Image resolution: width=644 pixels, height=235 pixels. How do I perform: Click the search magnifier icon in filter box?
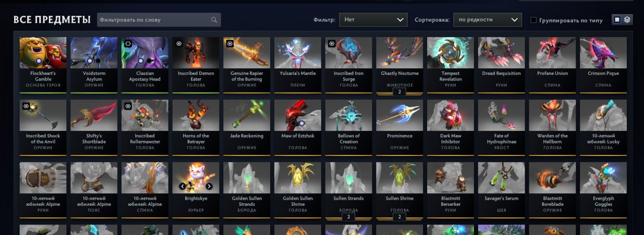[214, 20]
